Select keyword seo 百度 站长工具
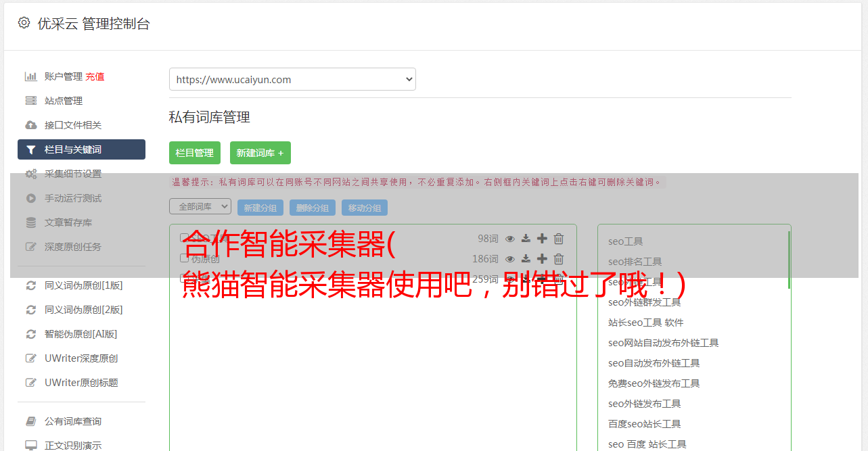 647,444
